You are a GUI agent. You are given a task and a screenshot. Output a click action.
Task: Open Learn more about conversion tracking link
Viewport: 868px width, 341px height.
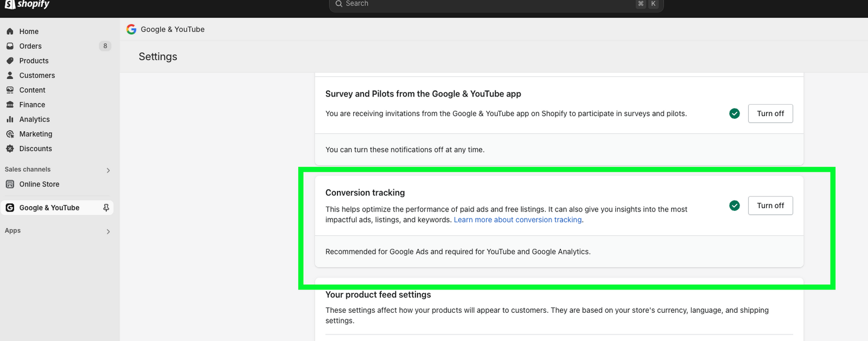(518, 220)
